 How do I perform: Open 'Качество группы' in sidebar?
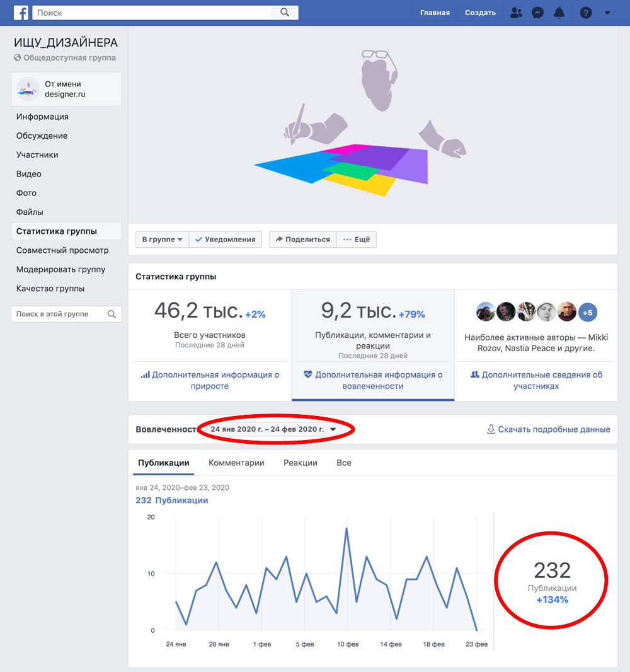50,289
